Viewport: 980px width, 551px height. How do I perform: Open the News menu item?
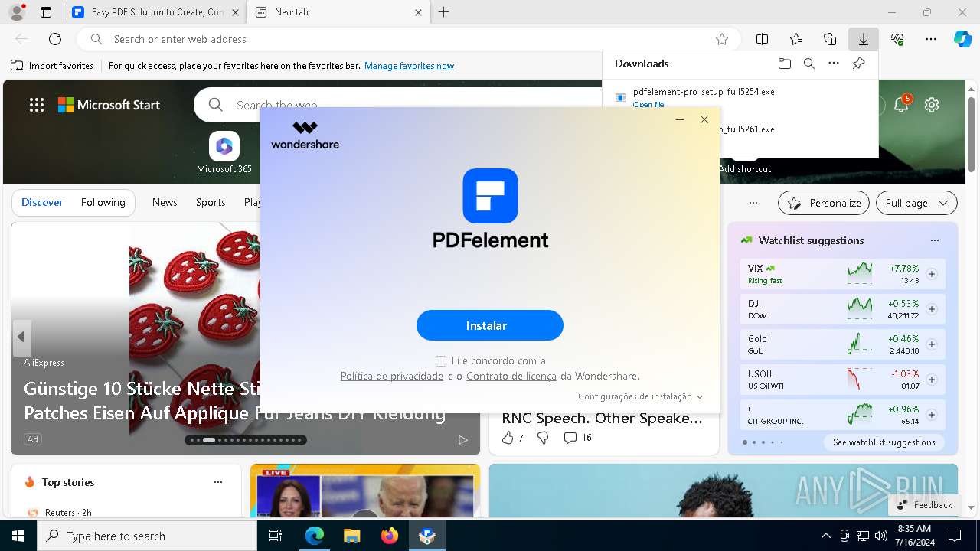tap(165, 202)
